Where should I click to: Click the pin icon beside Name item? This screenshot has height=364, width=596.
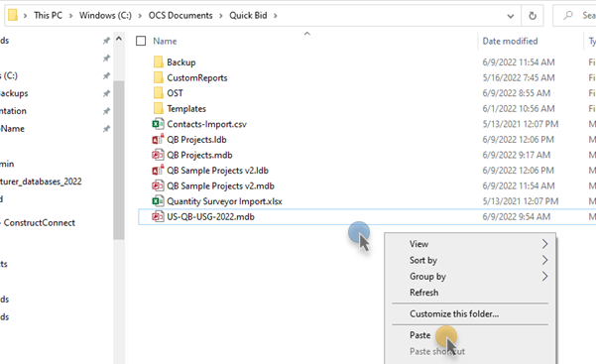pyautogui.click(x=106, y=129)
